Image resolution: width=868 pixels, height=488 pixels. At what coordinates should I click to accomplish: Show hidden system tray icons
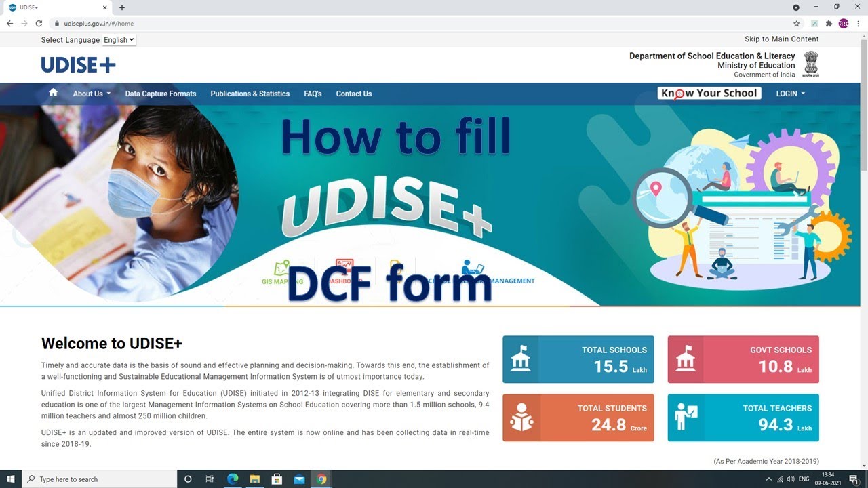[x=769, y=479]
